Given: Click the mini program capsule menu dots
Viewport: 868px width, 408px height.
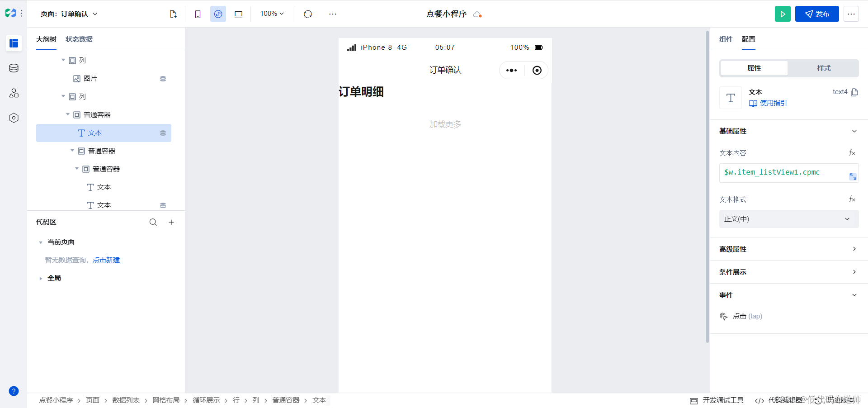Looking at the screenshot, I should tap(511, 70).
